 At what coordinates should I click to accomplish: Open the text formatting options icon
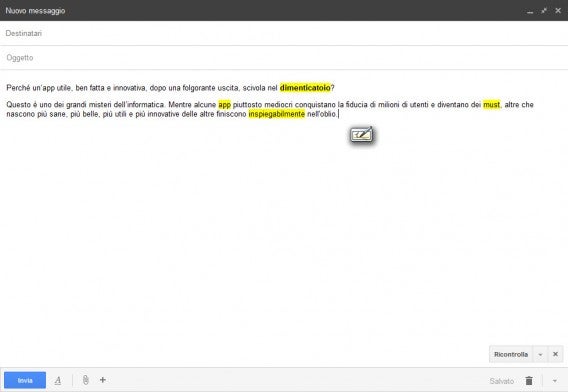58,380
